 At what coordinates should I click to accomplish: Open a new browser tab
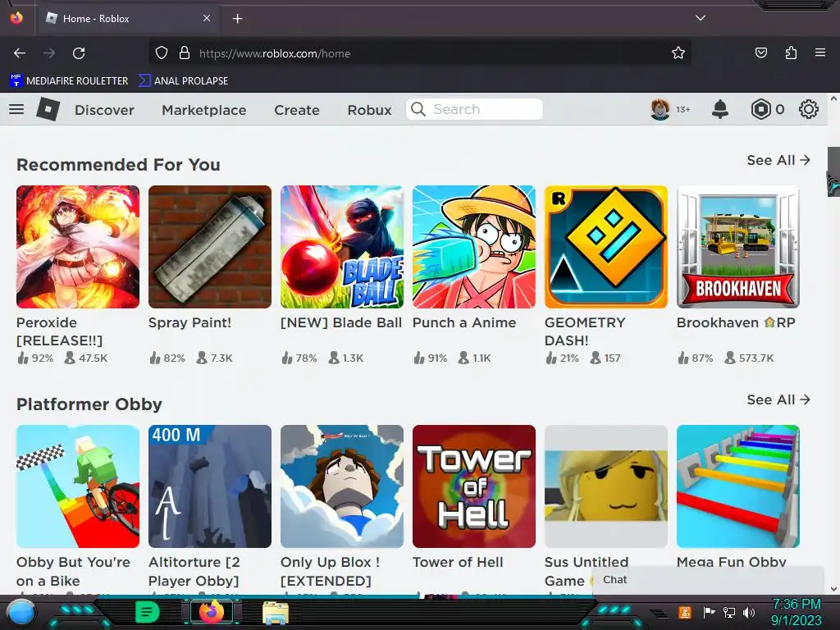pos(237,19)
